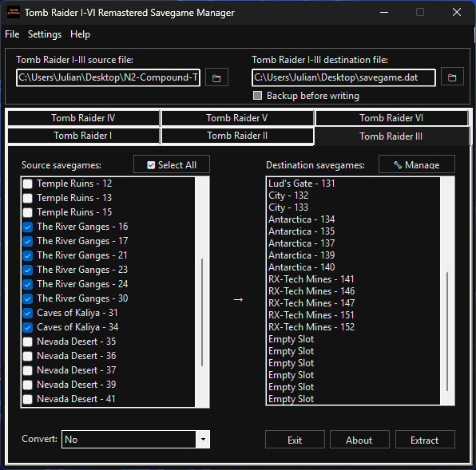Click source savegames list scrollbar thumb
476x470 pixels.
(202, 312)
